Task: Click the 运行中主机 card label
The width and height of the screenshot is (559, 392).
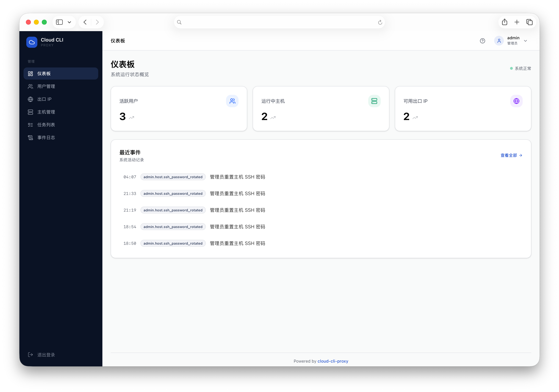Action: pos(273,101)
